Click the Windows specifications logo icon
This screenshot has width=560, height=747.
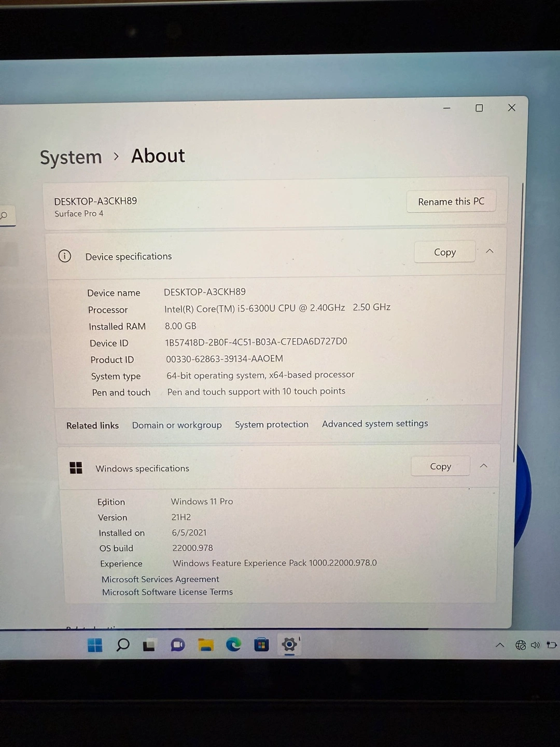pyautogui.click(x=76, y=468)
